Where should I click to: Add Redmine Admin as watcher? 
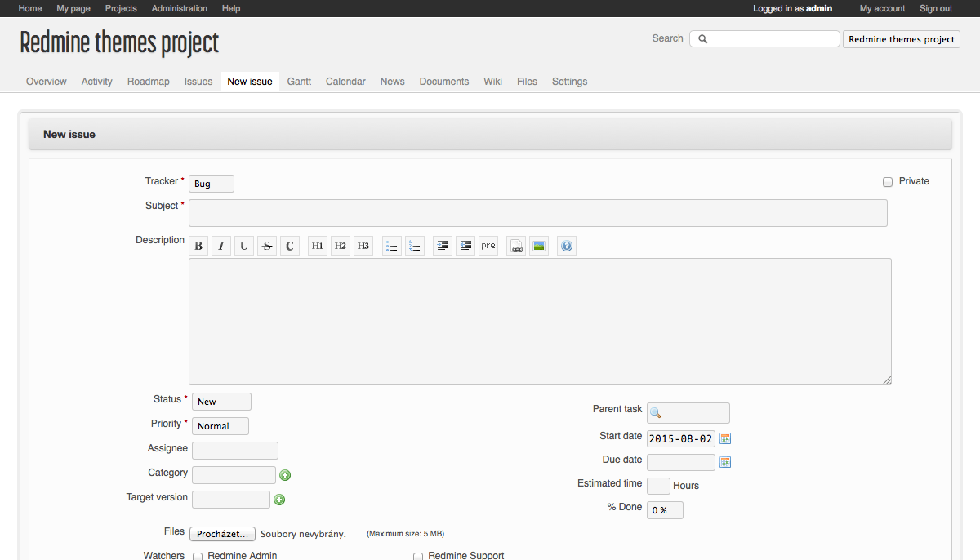pyautogui.click(x=198, y=556)
